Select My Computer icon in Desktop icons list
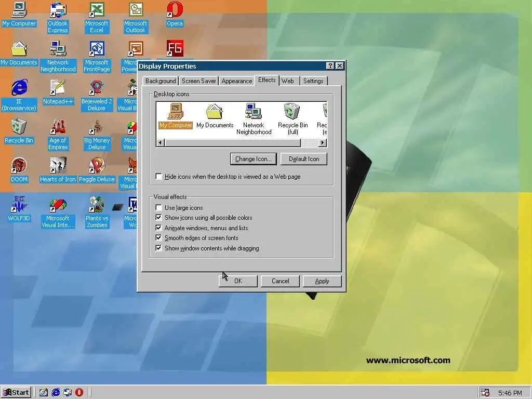The width and height of the screenshot is (532, 399). click(x=176, y=116)
